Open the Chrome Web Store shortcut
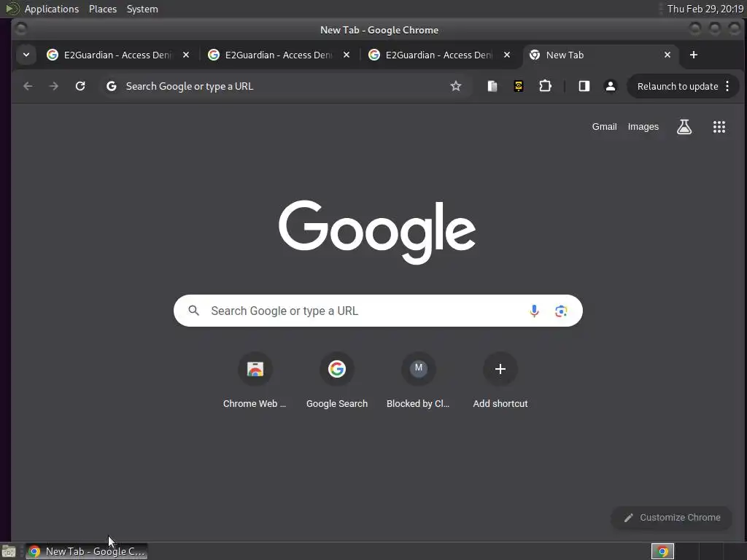747x560 pixels. tap(255, 381)
